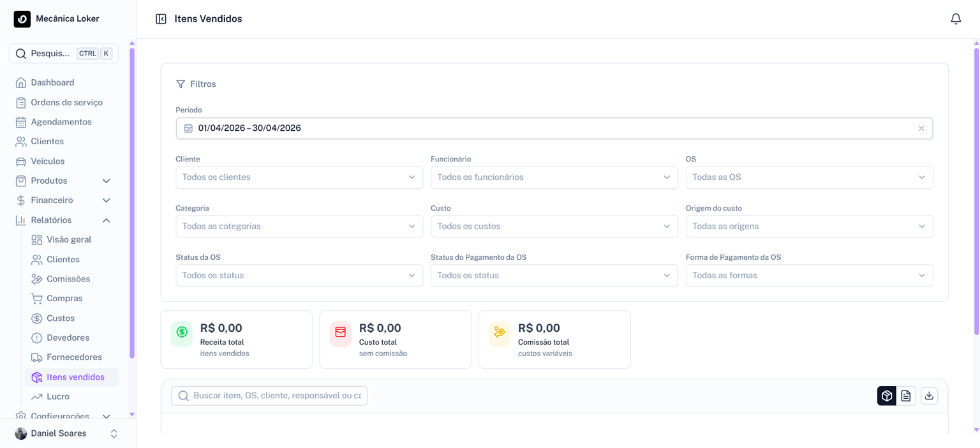Click the Visão geral grid icon
The width and height of the screenshot is (980, 448).
click(x=36, y=240)
